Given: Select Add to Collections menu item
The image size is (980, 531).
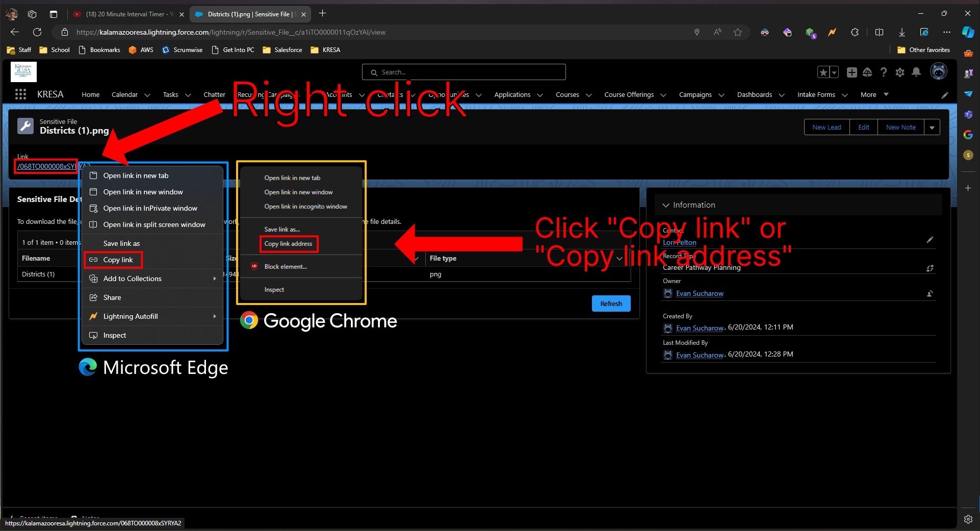Looking at the screenshot, I should coord(153,279).
